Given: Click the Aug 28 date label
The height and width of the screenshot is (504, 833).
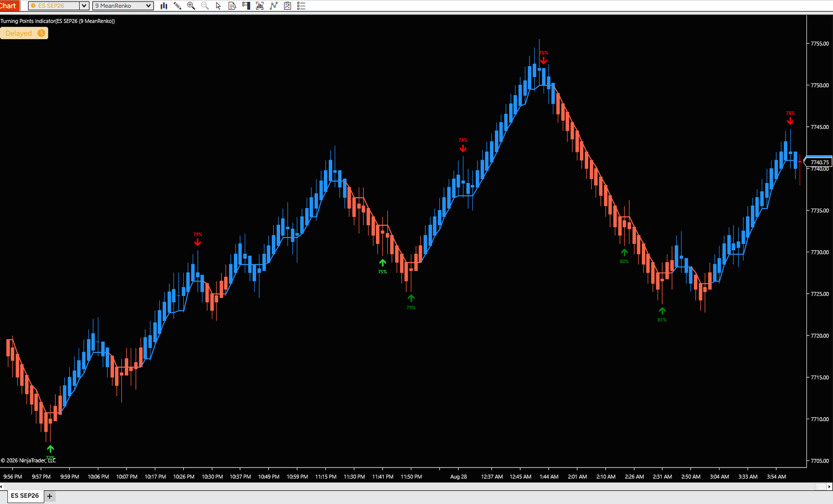Looking at the screenshot, I should [x=459, y=476].
